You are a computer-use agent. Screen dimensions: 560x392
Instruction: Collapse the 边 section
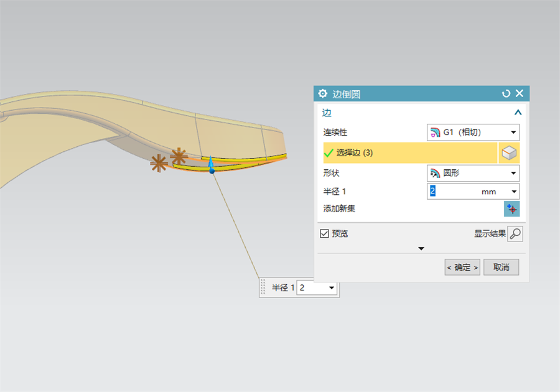(x=518, y=113)
